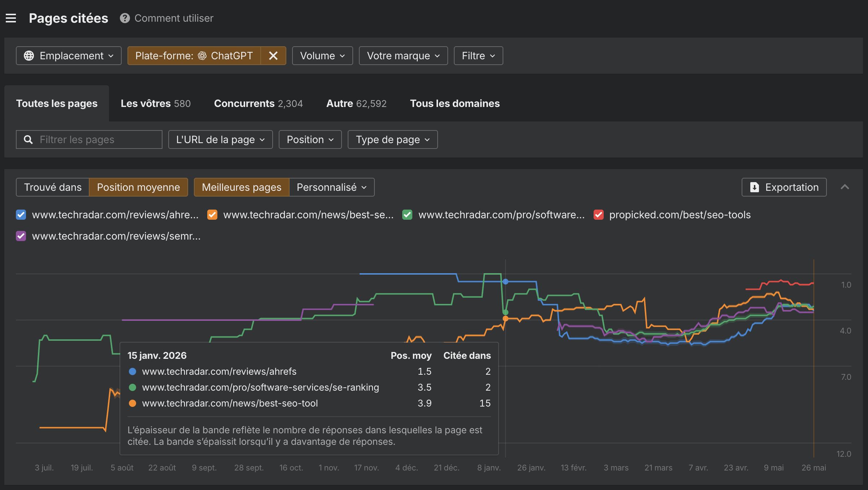This screenshot has width=868, height=490.
Task: Click the Pages citées page title
Action: coord(69,18)
